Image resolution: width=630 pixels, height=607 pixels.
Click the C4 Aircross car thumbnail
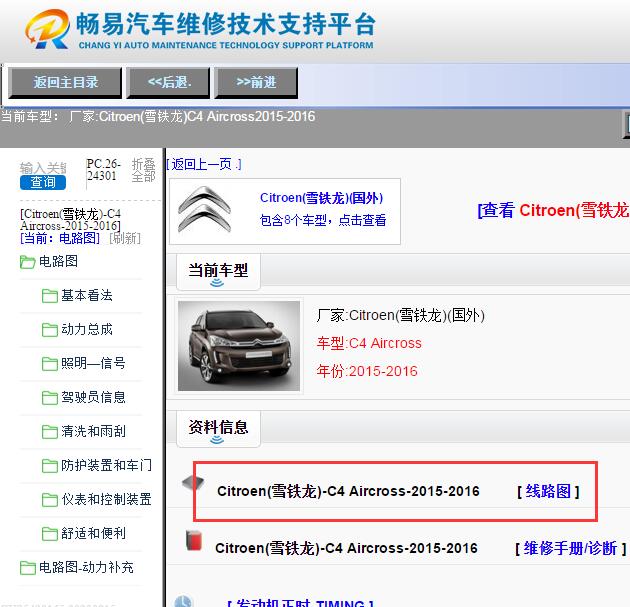click(x=239, y=346)
